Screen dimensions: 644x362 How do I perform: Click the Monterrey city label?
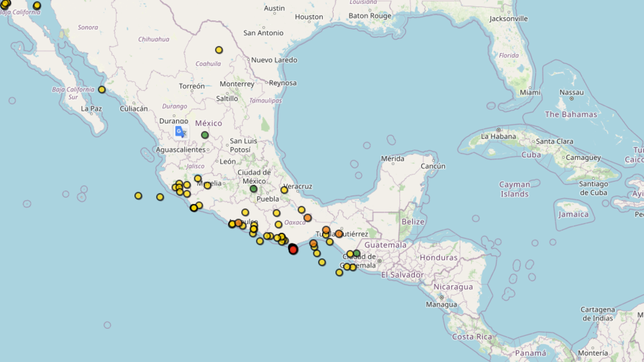237,84
